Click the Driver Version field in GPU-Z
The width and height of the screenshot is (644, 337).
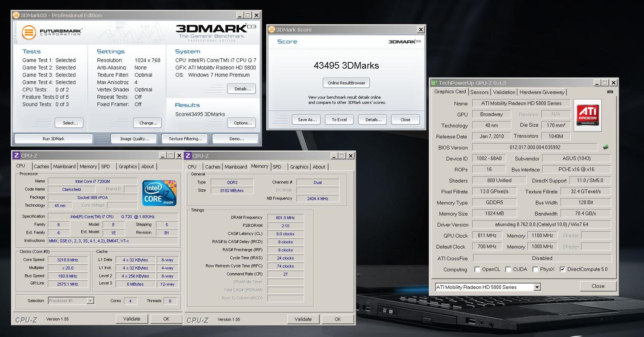(541, 224)
